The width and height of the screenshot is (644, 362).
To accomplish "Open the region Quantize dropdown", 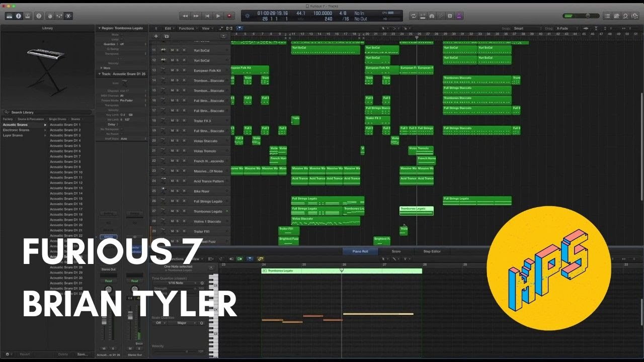I will tap(133, 44).
